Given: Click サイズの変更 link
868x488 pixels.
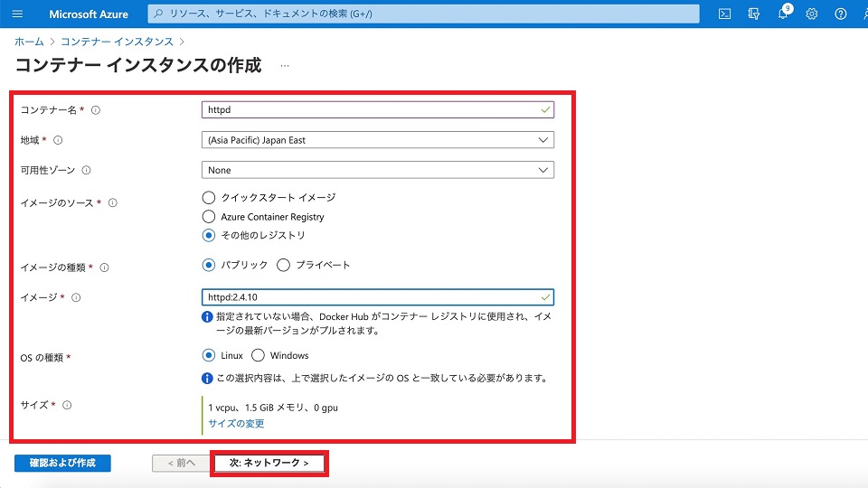Looking at the screenshot, I should pyautogui.click(x=236, y=423).
